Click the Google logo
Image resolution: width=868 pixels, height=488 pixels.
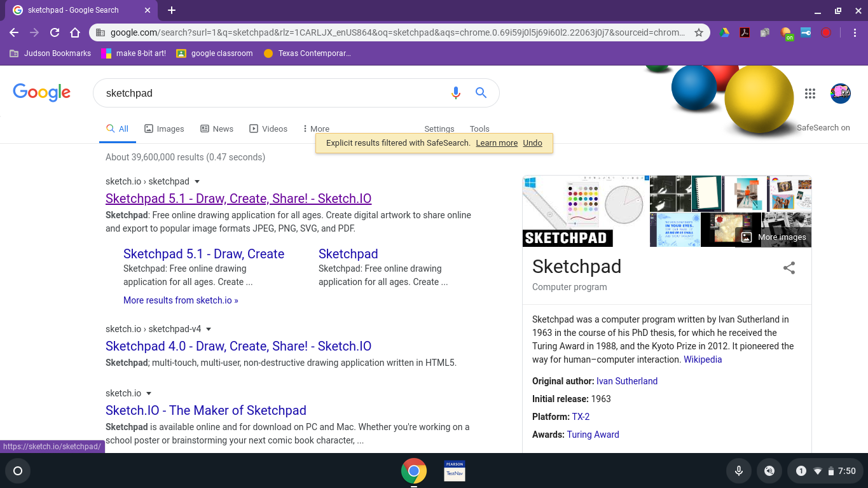pos(42,92)
